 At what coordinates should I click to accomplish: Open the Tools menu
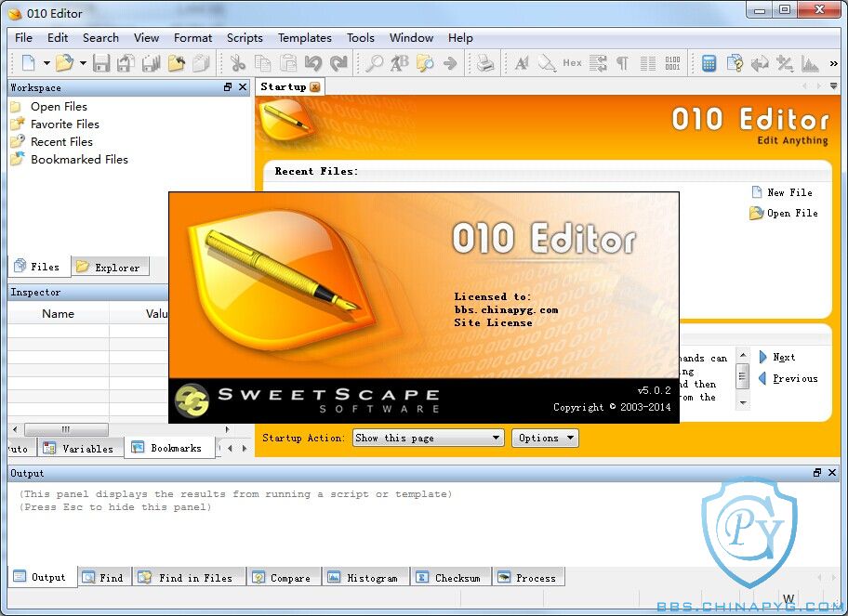[x=361, y=38]
